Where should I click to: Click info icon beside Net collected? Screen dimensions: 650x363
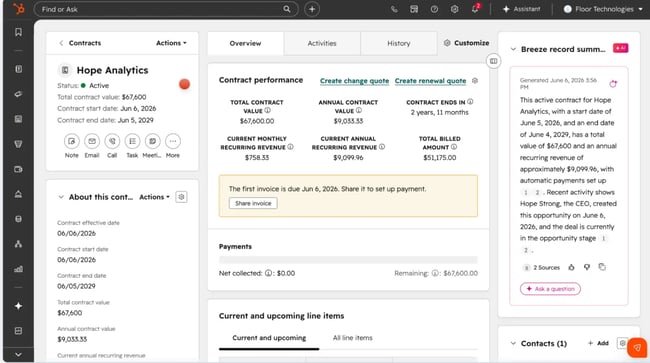click(x=268, y=273)
